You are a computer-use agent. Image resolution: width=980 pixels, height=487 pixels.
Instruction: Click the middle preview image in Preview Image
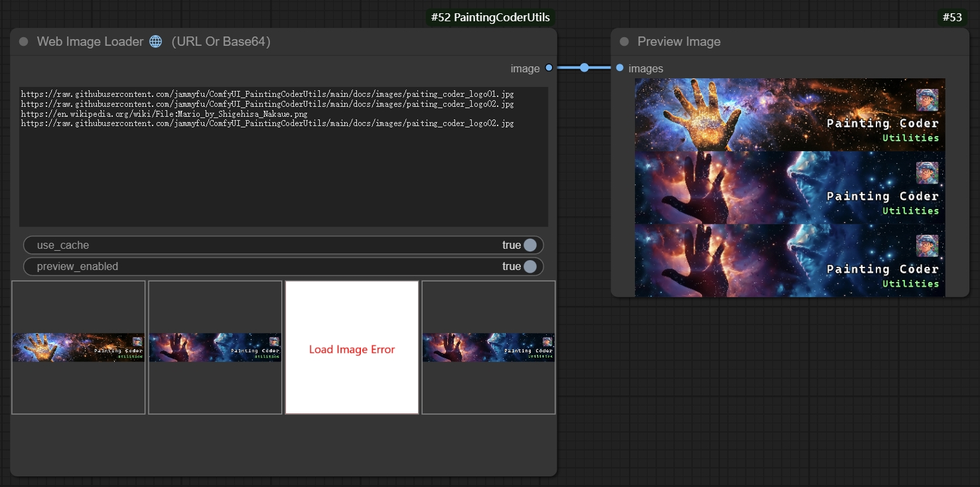[790, 188]
